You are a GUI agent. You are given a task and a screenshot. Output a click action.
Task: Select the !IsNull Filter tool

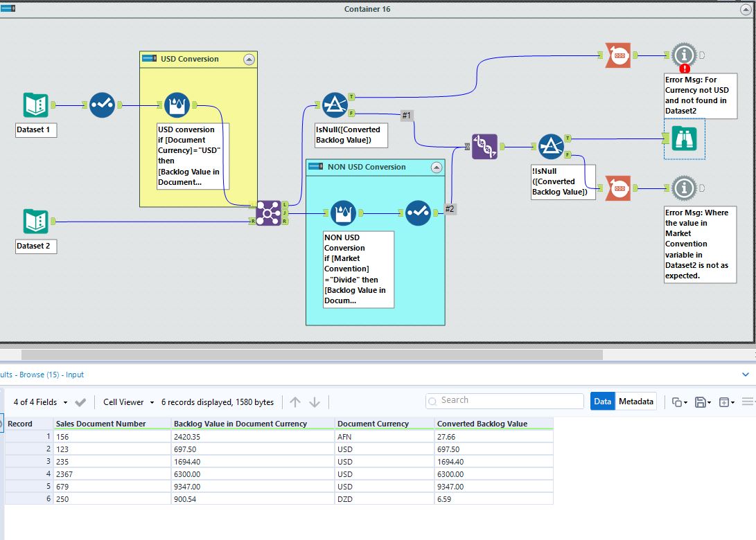(x=550, y=147)
